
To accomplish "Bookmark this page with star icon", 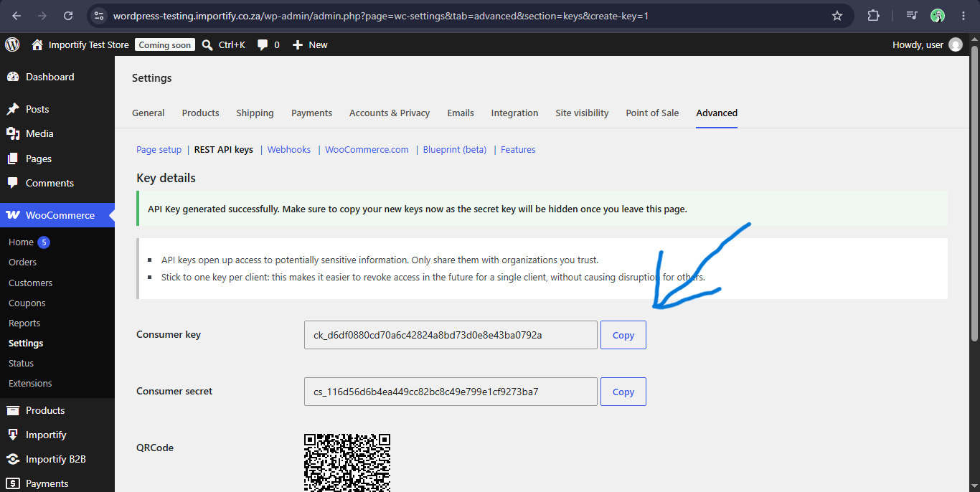I will tap(837, 16).
